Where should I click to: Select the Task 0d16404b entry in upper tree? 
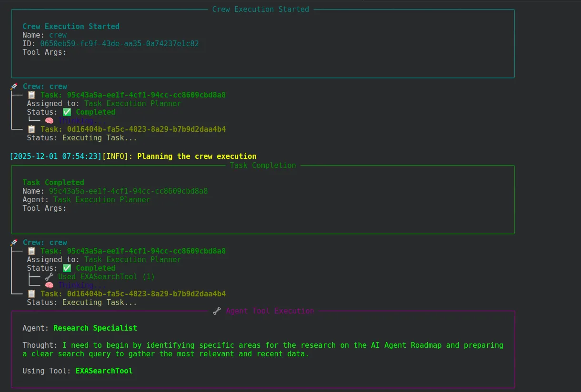pyautogui.click(x=133, y=129)
